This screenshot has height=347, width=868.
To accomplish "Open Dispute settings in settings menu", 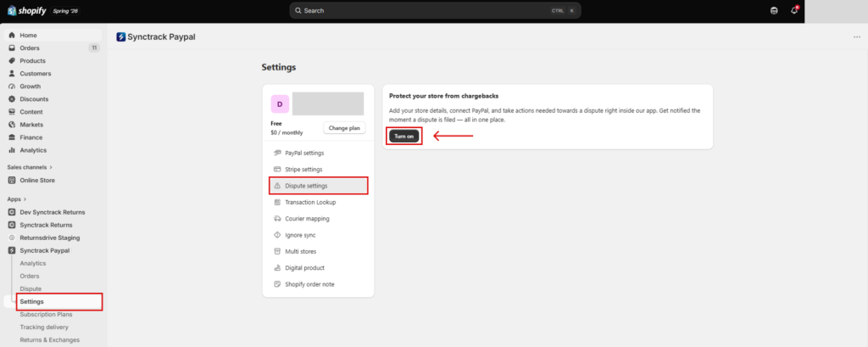I will coord(319,186).
